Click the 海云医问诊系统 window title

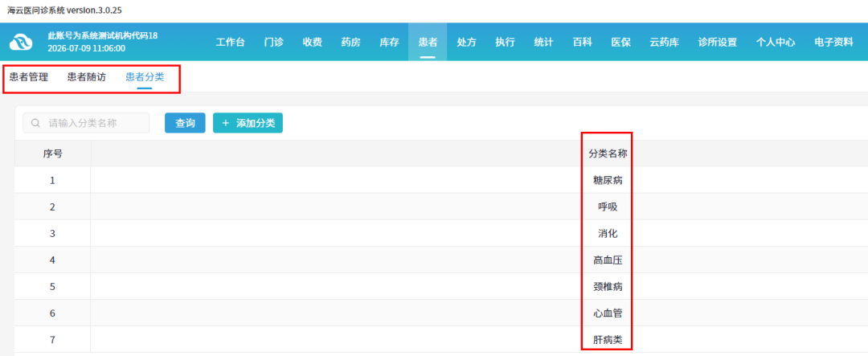point(64,10)
